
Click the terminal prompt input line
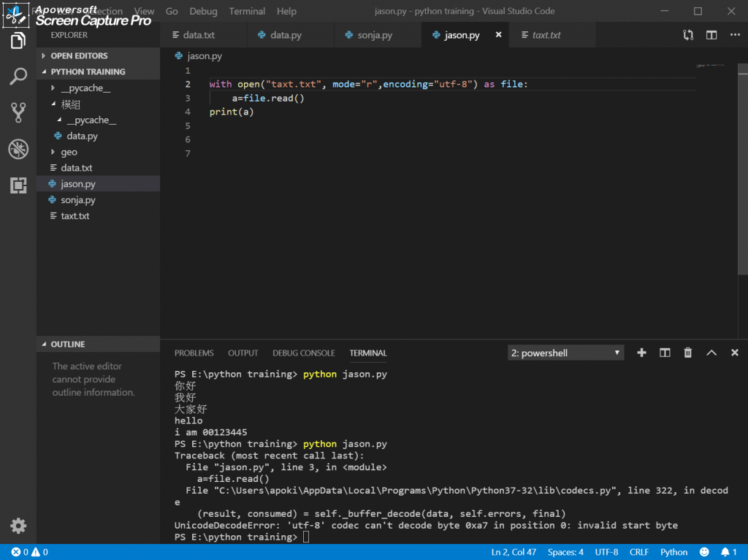451,537
